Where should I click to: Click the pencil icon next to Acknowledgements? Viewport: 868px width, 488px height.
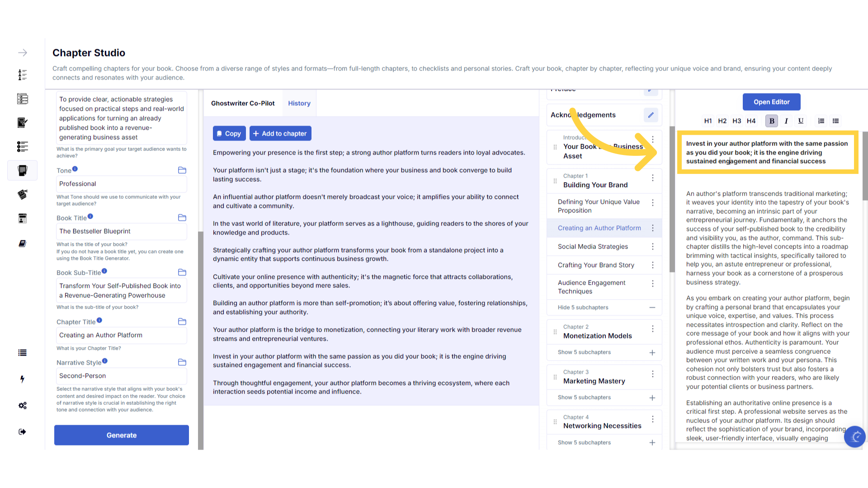(651, 115)
